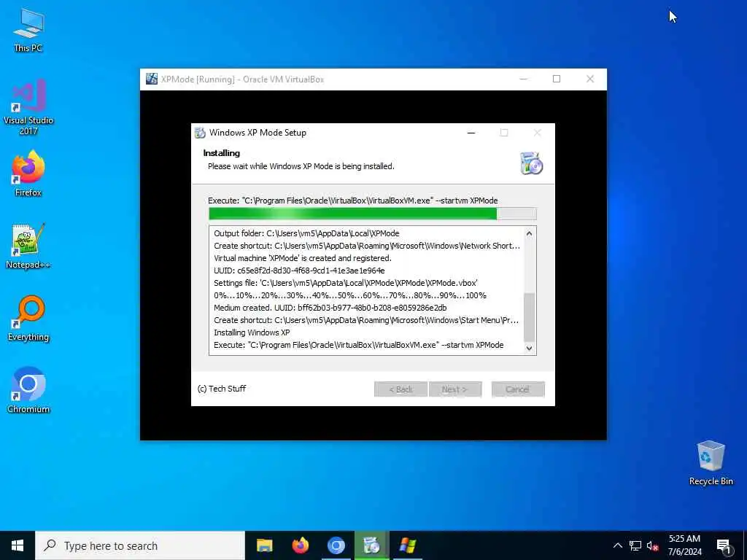Open File Explorer from taskbar

[x=264, y=545]
